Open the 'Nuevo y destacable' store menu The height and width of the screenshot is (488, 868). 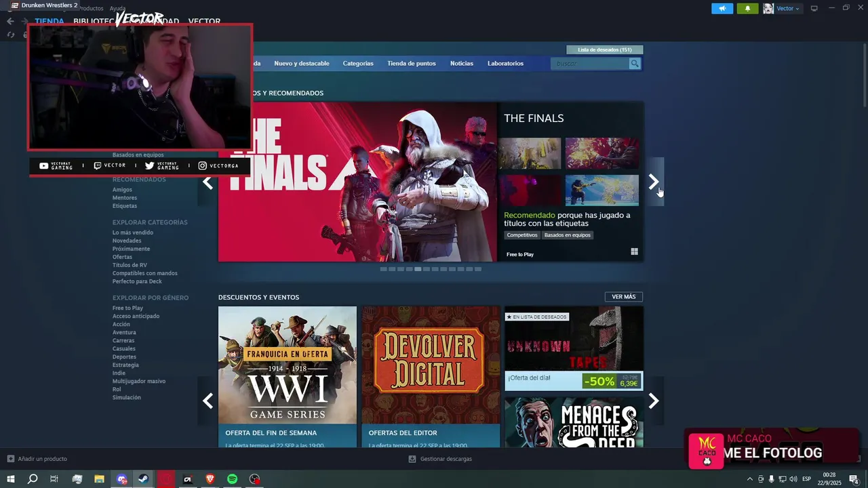(x=302, y=64)
